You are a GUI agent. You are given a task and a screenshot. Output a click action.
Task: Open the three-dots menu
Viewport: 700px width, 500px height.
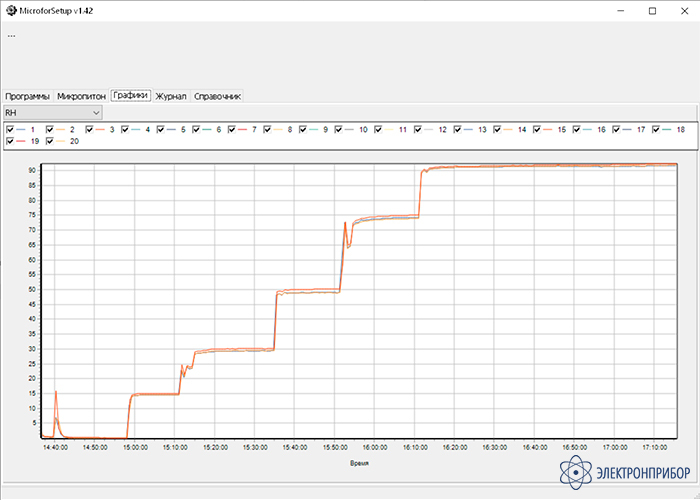12,35
